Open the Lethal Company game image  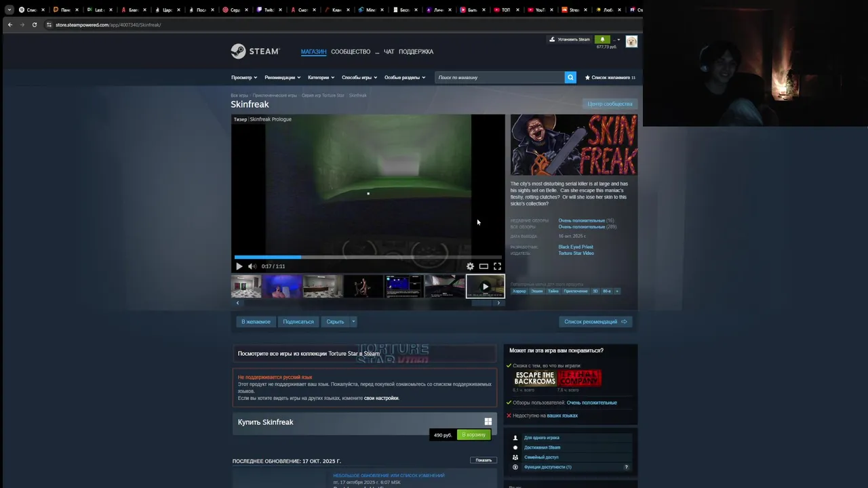click(x=579, y=378)
